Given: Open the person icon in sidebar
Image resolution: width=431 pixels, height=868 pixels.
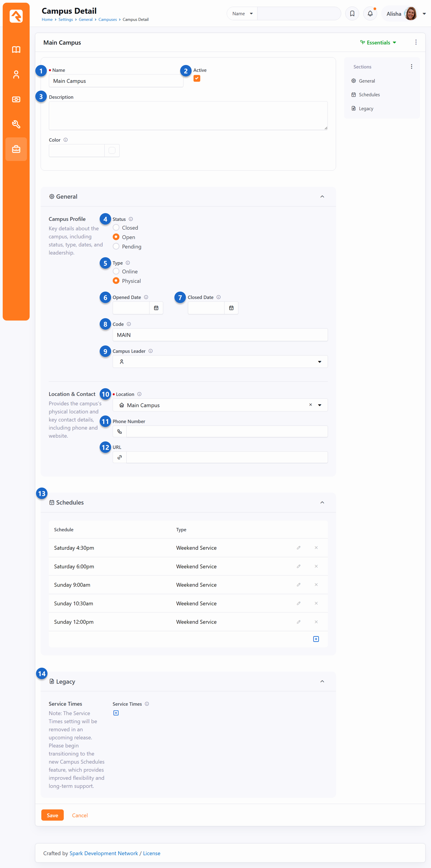Looking at the screenshot, I should click(16, 74).
